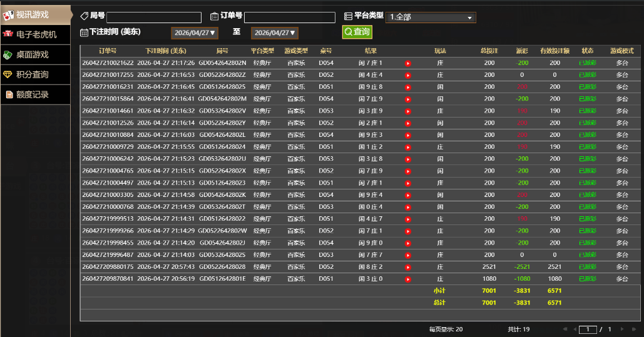The height and width of the screenshot is (337, 644).
Task: Click the calendar icon beside 下注时间
Action: pos(84,33)
